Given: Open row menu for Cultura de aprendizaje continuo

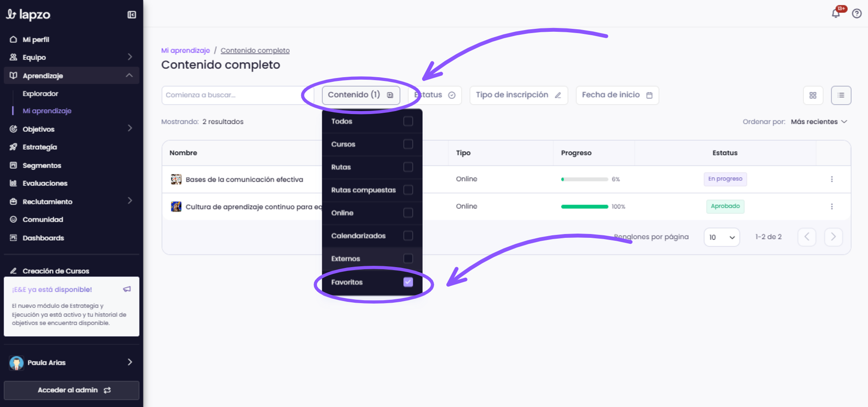Looking at the screenshot, I should click(832, 206).
